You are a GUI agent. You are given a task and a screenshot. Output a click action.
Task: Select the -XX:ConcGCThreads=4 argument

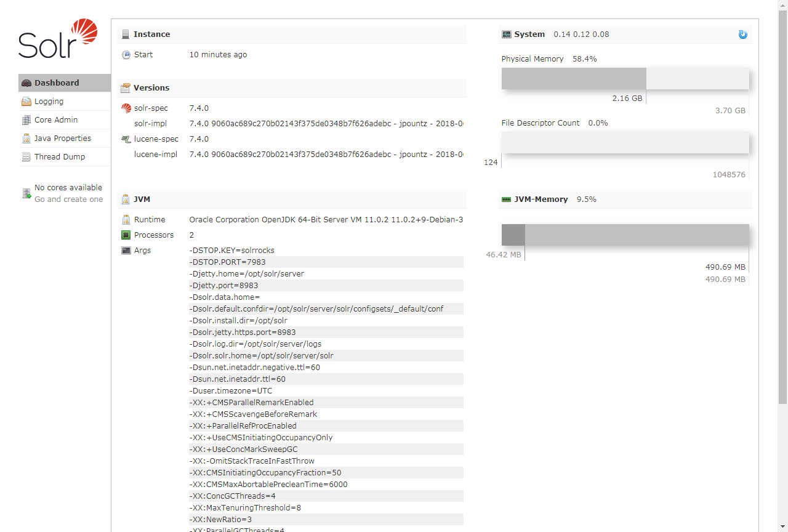pyautogui.click(x=233, y=496)
